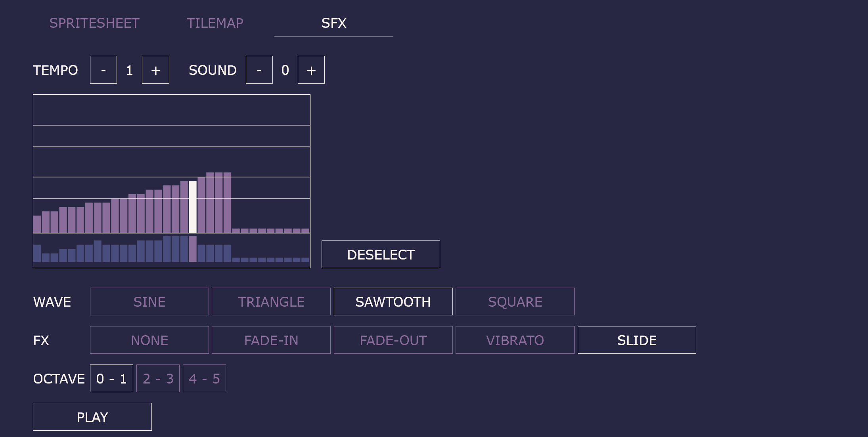Viewport: 868px width, 437px height.
Task: Increase tempo with the plus button
Action: (155, 70)
